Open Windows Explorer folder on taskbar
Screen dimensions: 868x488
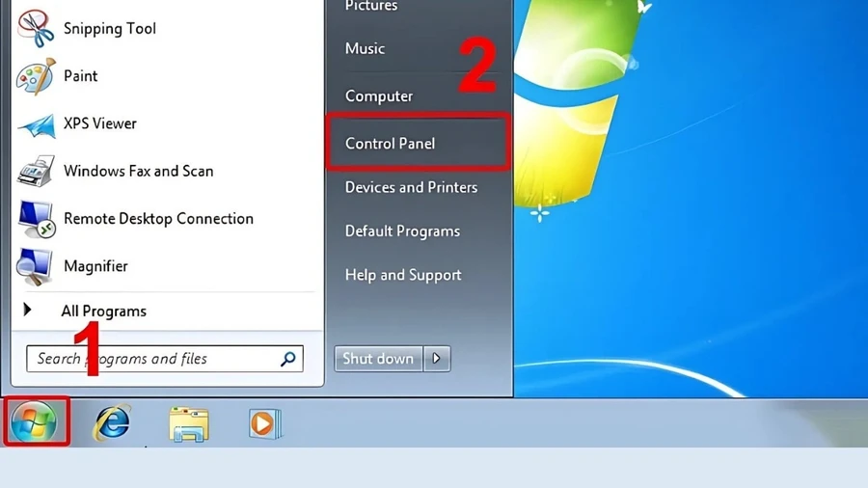tap(189, 424)
